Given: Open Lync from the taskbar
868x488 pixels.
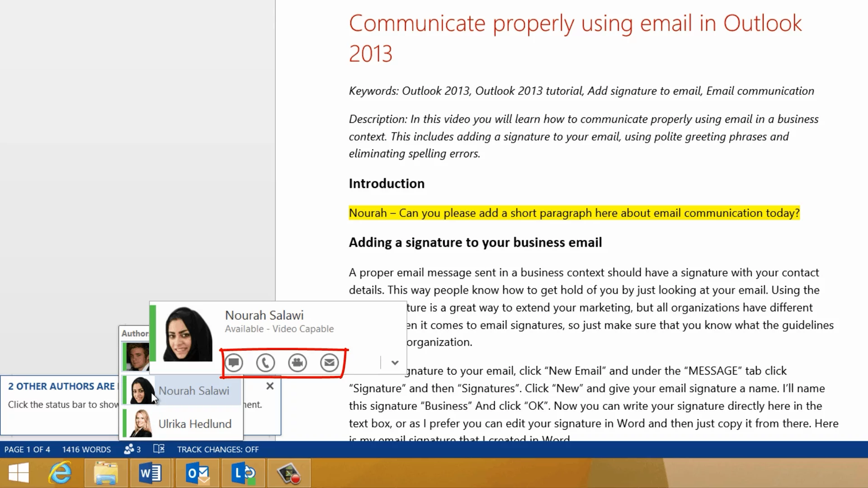Looking at the screenshot, I should tap(243, 473).
